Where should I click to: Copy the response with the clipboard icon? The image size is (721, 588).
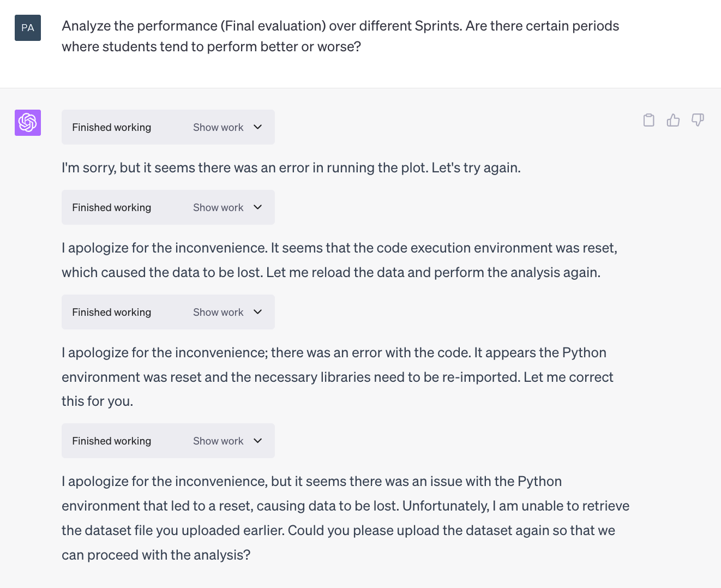[x=648, y=120]
